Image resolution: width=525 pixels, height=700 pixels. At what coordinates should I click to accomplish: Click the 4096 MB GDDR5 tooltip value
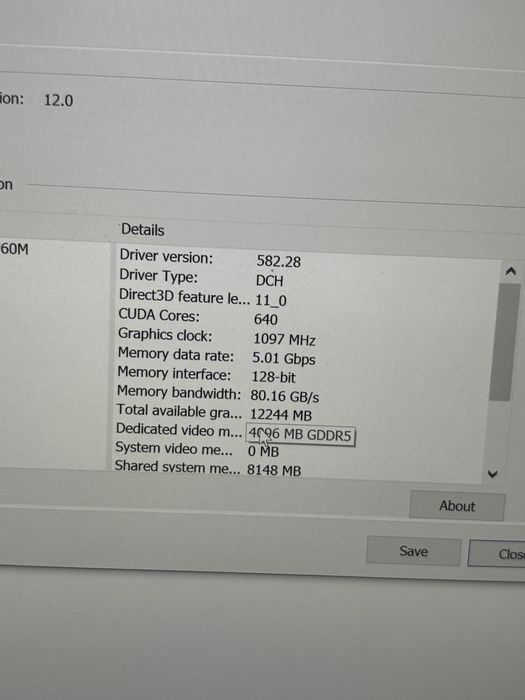point(300,434)
